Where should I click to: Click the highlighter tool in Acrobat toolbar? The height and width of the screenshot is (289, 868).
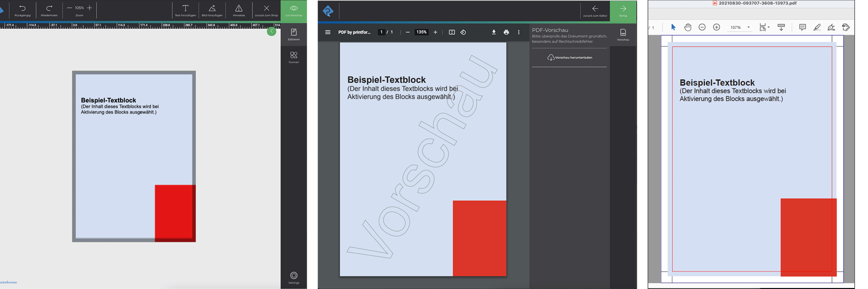coord(817,27)
